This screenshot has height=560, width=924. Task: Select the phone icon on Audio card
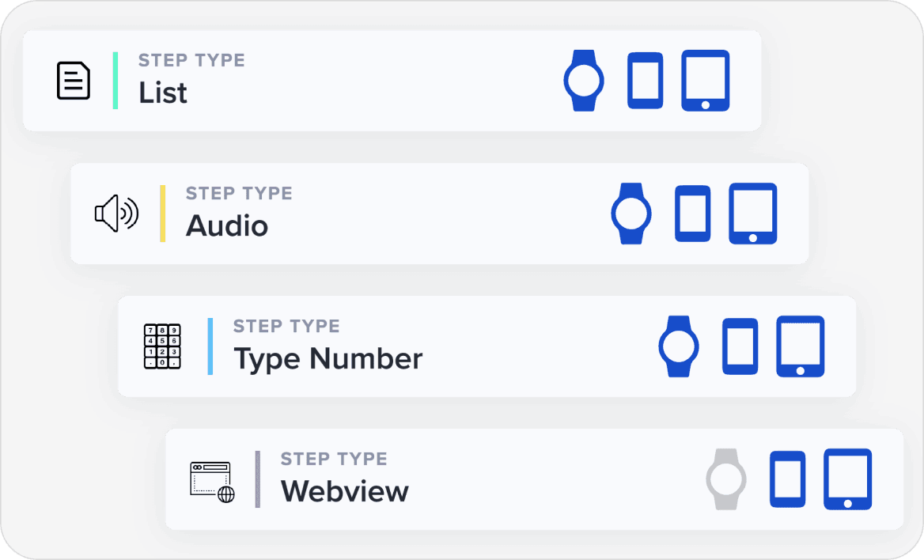tap(692, 214)
